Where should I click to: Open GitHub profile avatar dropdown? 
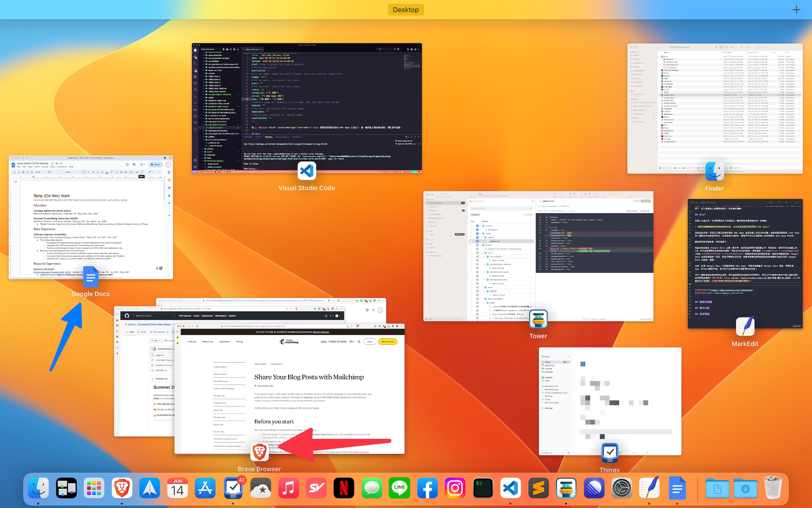337,316
